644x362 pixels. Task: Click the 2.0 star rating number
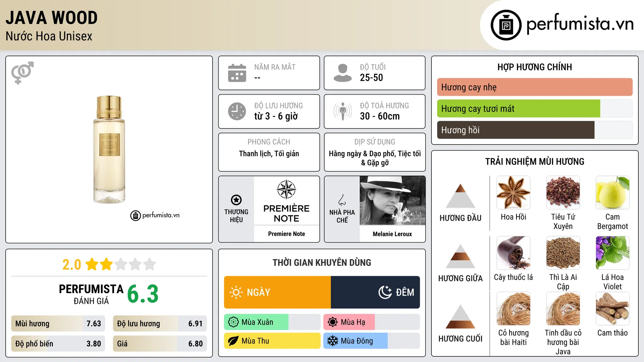72,265
